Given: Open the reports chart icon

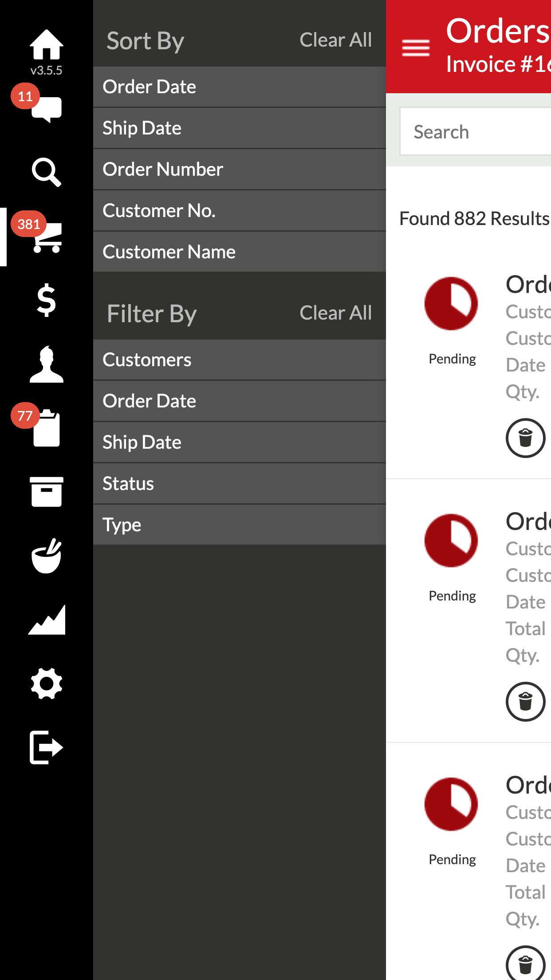Looking at the screenshot, I should pyautogui.click(x=46, y=620).
